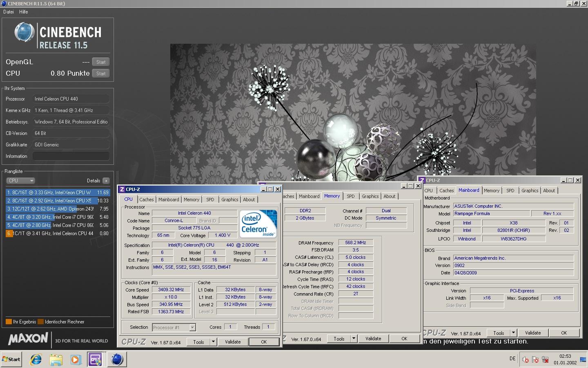
Task: Open About tab in Memory CPU-Z window
Action: click(x=390, y=196)
